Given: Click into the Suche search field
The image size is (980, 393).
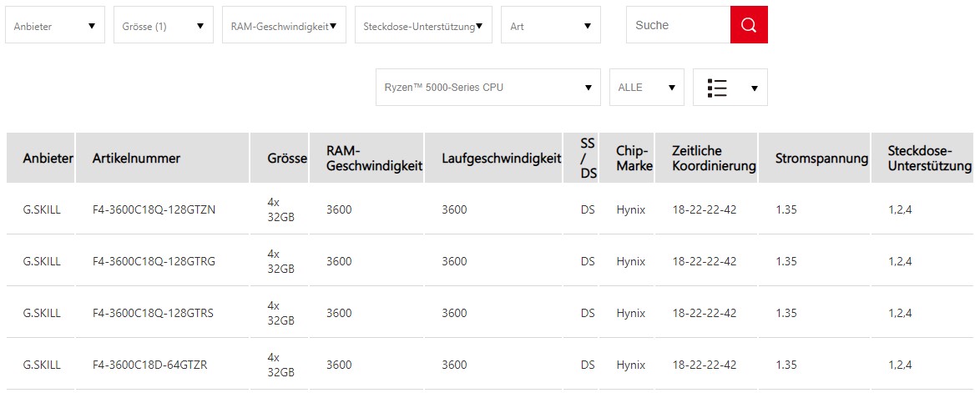Looking at the screenshot, I should 677,25.
